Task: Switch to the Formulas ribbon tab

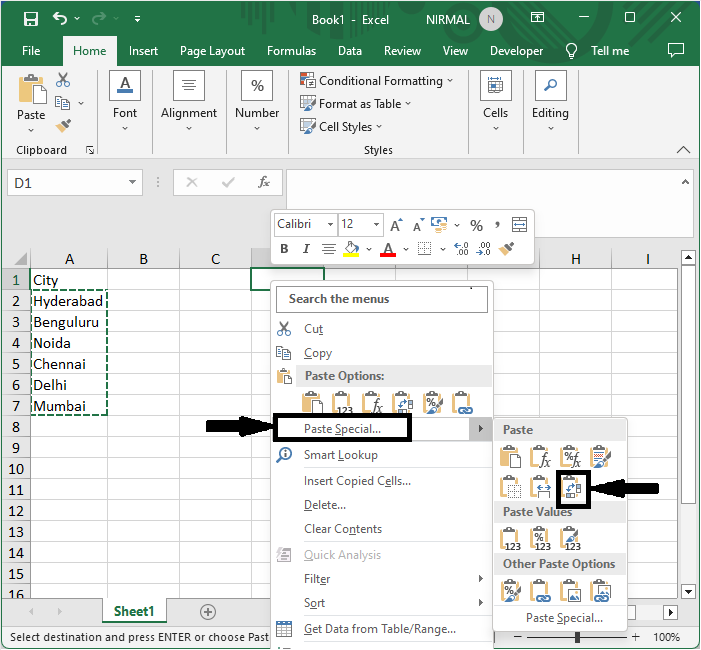Action: coord(291,51)
